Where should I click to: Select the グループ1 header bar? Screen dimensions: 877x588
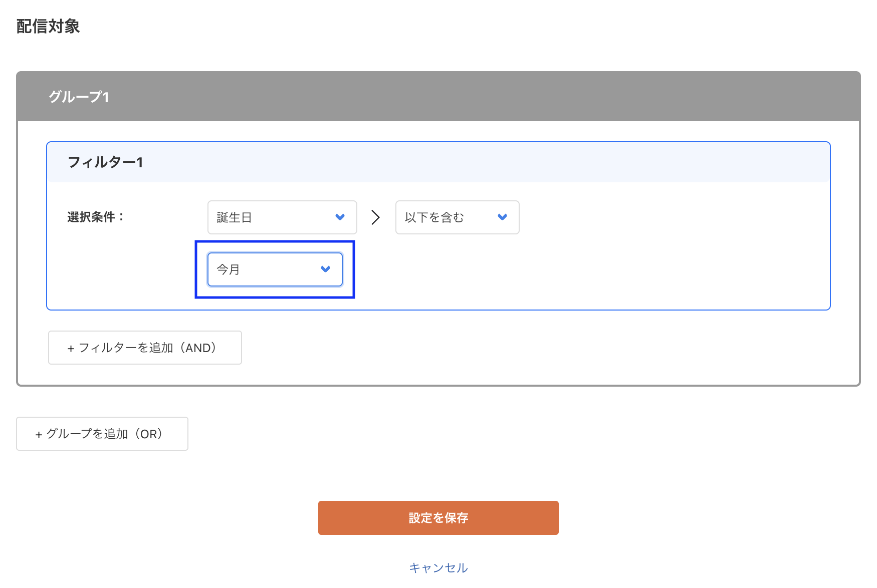tap(438, 97)
